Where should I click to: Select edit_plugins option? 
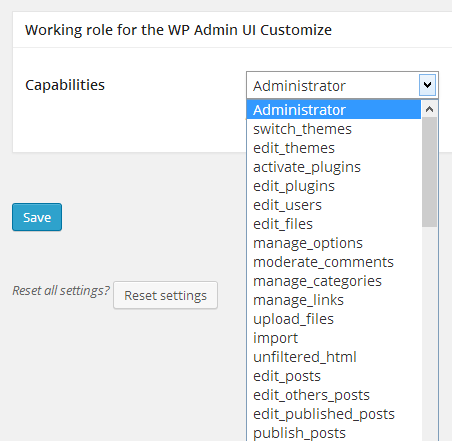(x=334, y=186)
